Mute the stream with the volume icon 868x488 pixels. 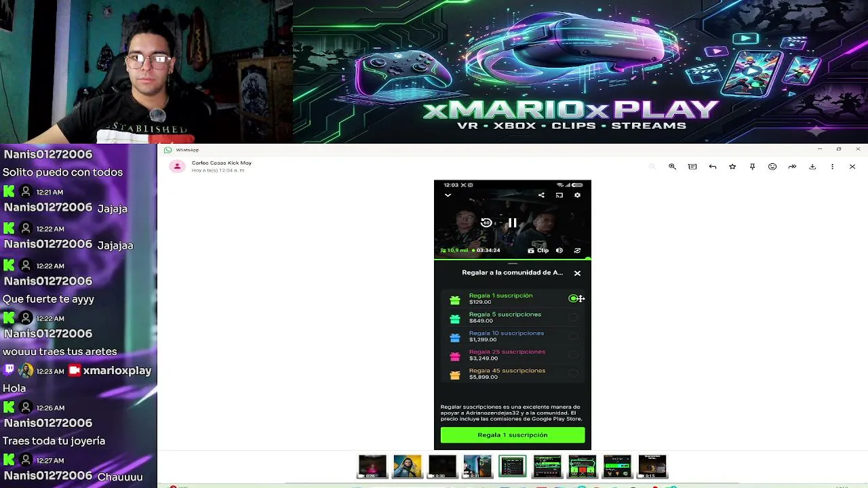[x=559, y=250]
